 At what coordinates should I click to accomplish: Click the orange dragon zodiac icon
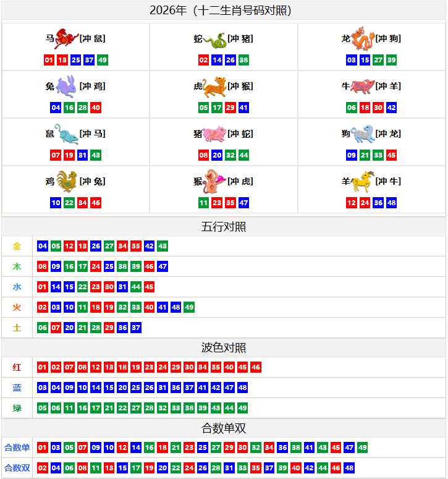tap(362, 38)
